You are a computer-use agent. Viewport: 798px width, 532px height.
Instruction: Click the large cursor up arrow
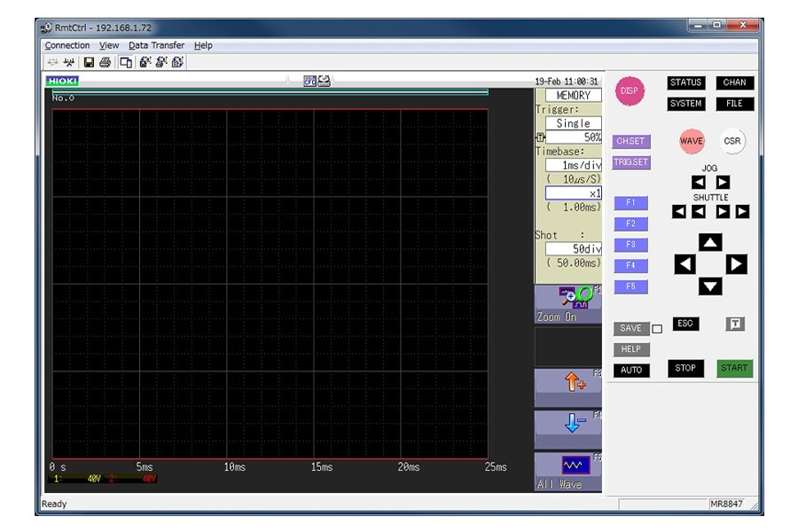click(710, 242)
